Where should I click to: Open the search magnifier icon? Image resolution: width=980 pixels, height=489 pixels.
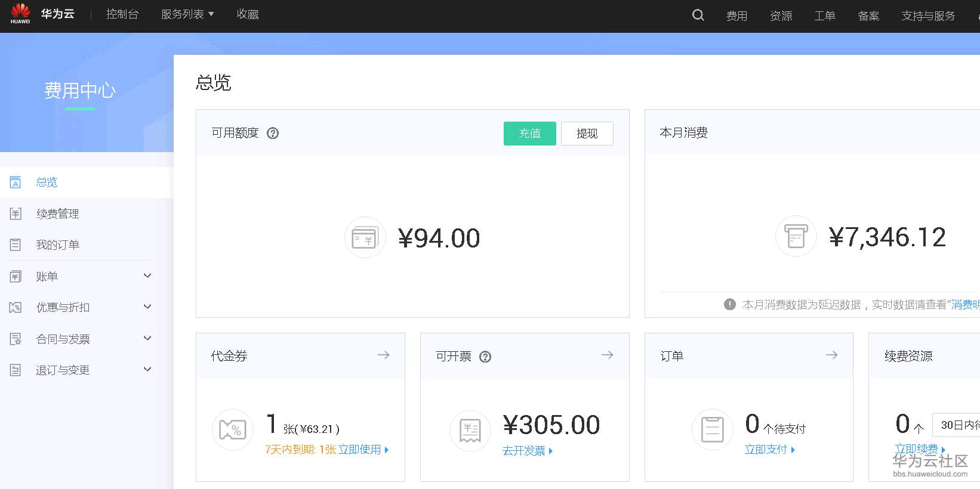coord(698,15)
